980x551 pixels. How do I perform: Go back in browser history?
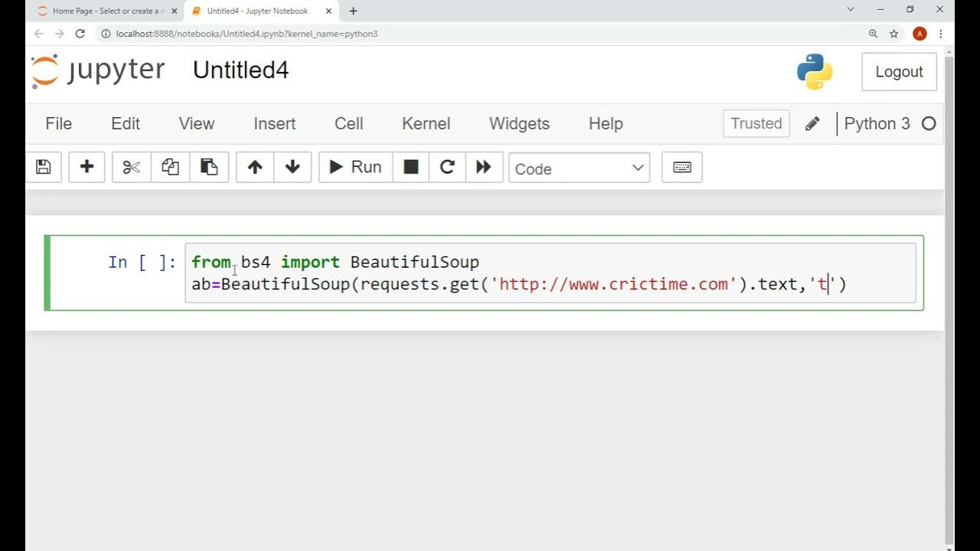click(39, 34)
